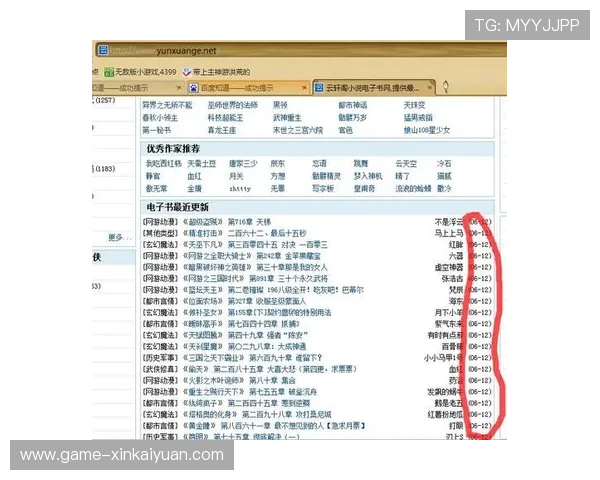
Task: Select the author 方想
Action: [277, 176]
